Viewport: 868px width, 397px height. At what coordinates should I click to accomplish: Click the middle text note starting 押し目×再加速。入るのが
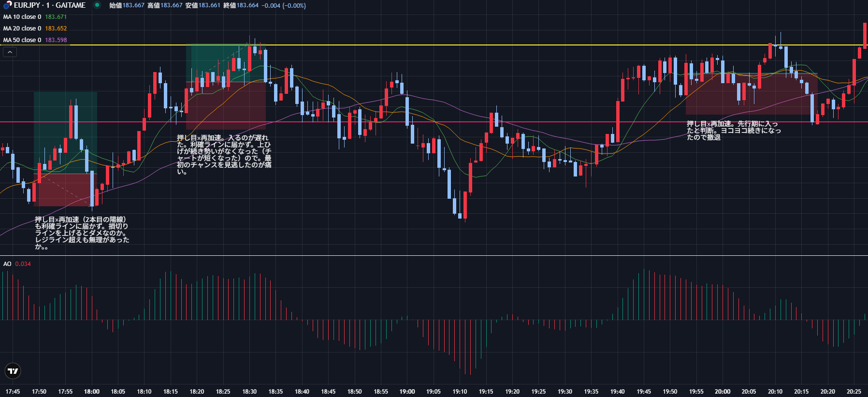[x=224, y=155]
